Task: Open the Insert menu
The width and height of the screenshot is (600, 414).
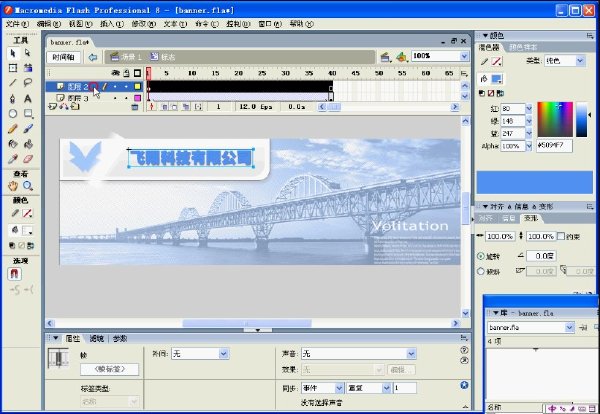Action: (111, 24)
